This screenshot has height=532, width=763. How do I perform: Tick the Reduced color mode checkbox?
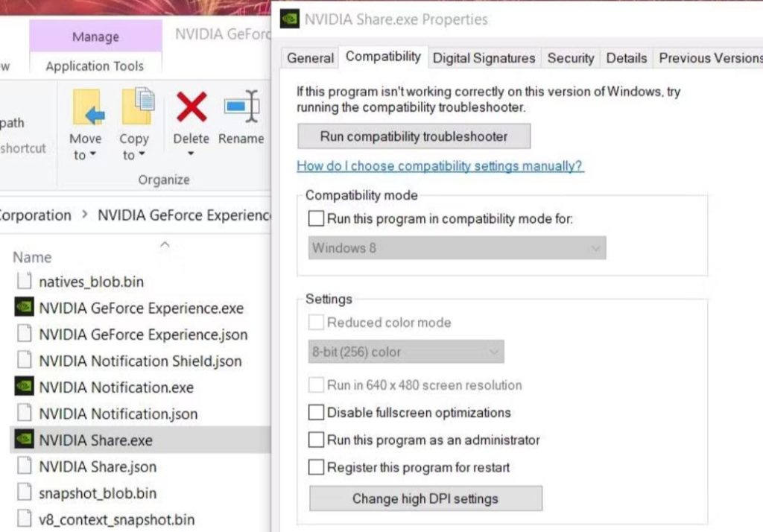tap(316, 322)
